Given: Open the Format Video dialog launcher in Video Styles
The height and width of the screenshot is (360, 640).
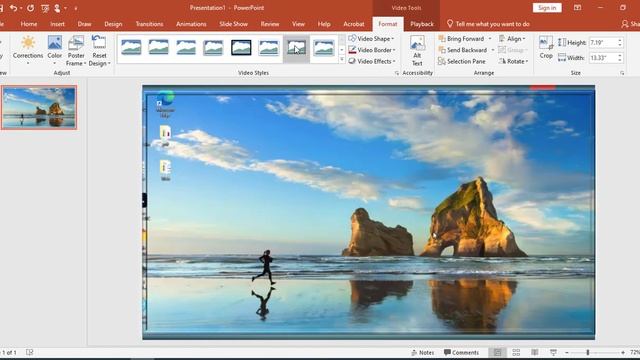Looking at the screenshot, I should coord(397,73).
